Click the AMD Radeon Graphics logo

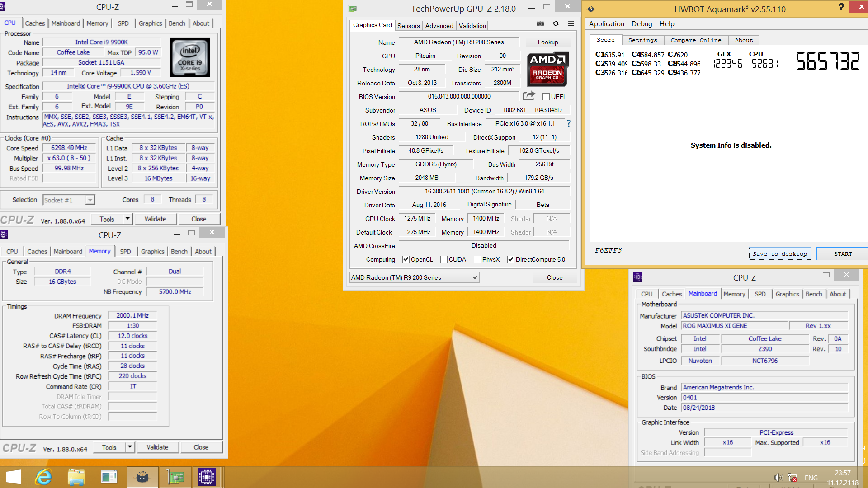pyautogui.click(x=547, y=69)
